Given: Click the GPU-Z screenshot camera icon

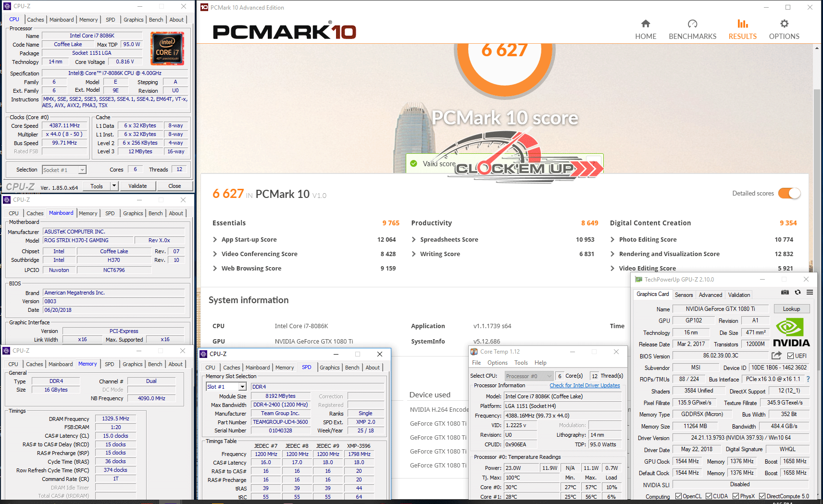Looking at the screenshot, I should pyautogui.click(x=785, y=292).
